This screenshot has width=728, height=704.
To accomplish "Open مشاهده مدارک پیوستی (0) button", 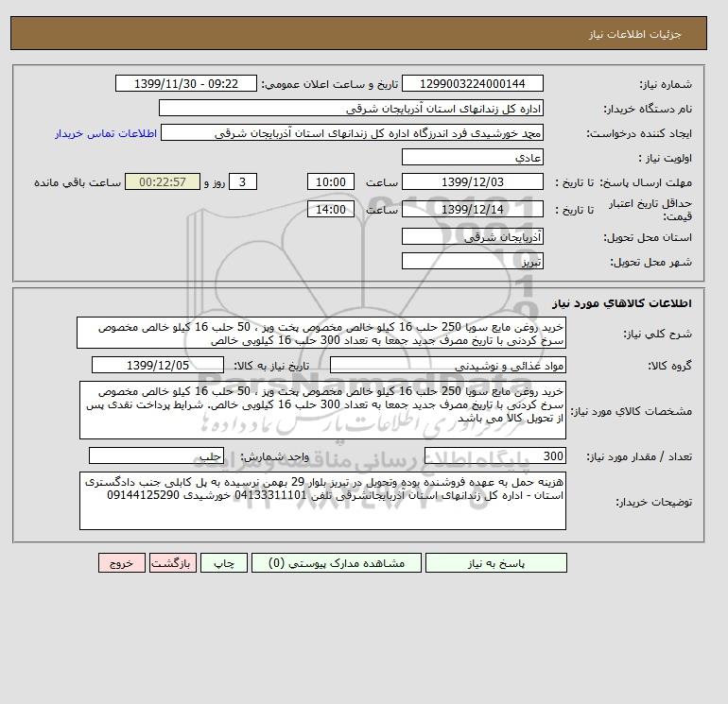I will click(337, 562).
